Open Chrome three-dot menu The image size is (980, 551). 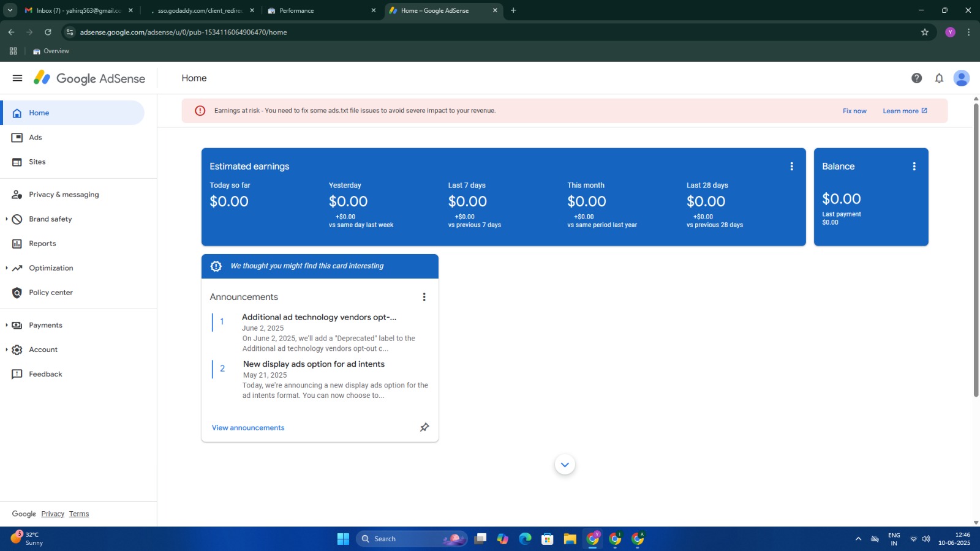[x=968, y=32]
